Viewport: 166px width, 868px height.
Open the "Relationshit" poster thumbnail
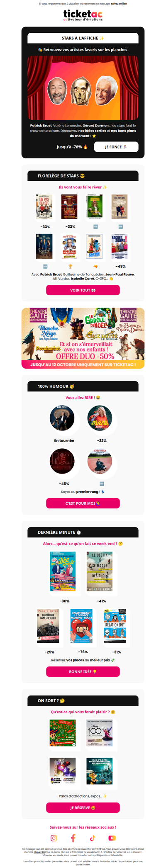click(115, 626)
